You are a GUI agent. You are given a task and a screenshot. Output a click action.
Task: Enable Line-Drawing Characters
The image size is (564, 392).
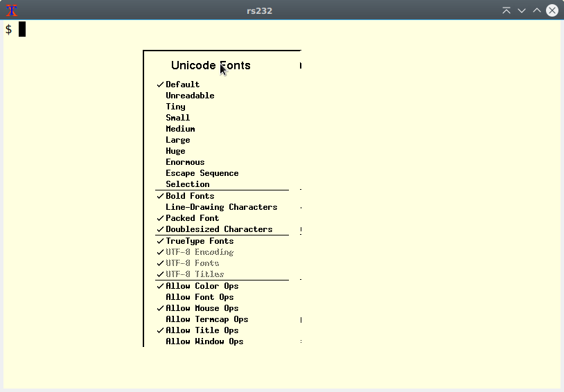click(221, 207)
